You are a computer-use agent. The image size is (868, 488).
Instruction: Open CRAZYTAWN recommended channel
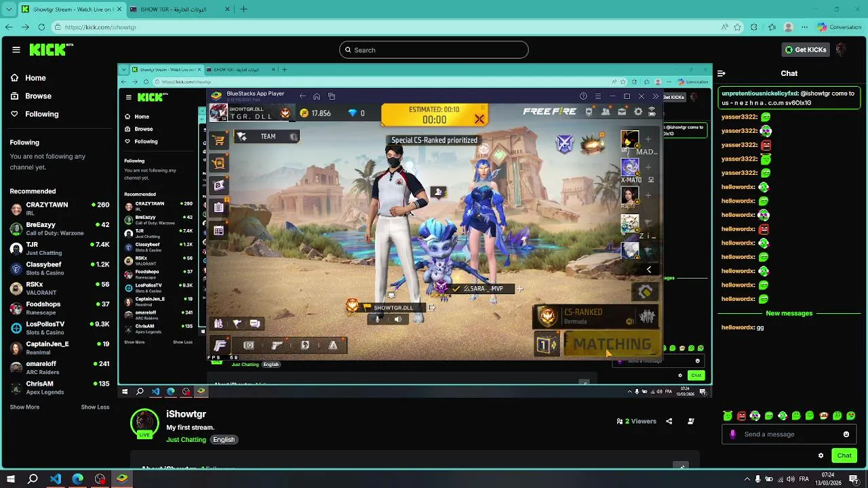point(60,209)
